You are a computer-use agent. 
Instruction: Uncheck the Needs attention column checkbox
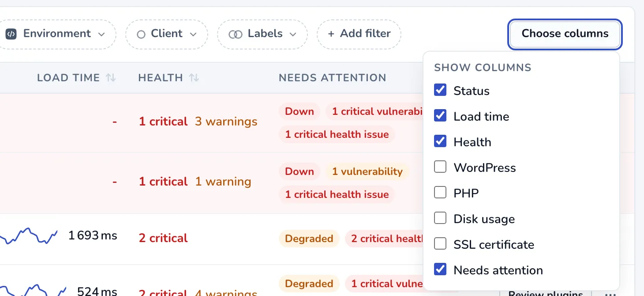440,269
